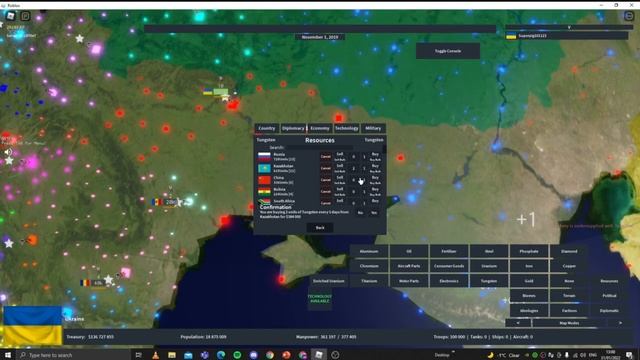This screenshot has height=360, width=640.
Task: Switch to the Diplomatic map mode
Action: [609, 311]
